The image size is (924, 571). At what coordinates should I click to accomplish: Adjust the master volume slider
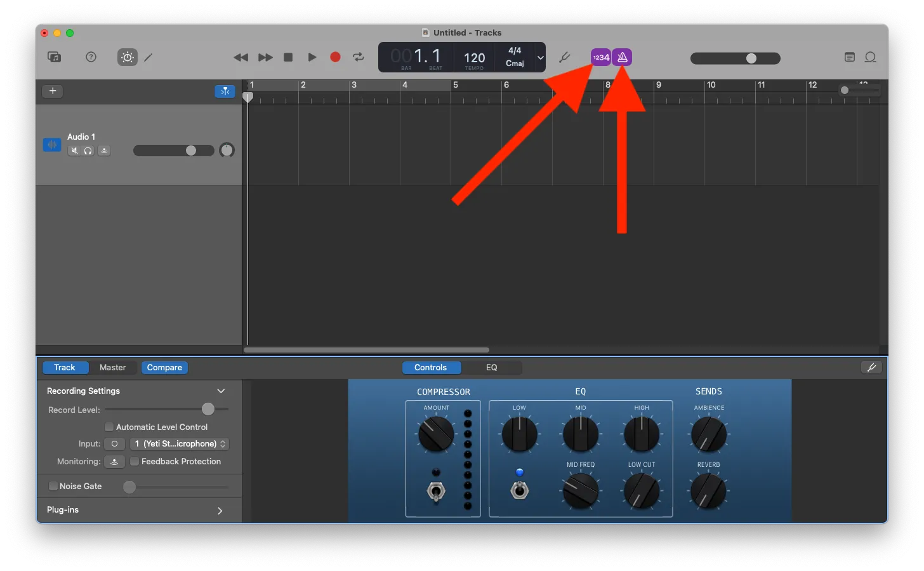pyautogui.click(x=752, y=58)
